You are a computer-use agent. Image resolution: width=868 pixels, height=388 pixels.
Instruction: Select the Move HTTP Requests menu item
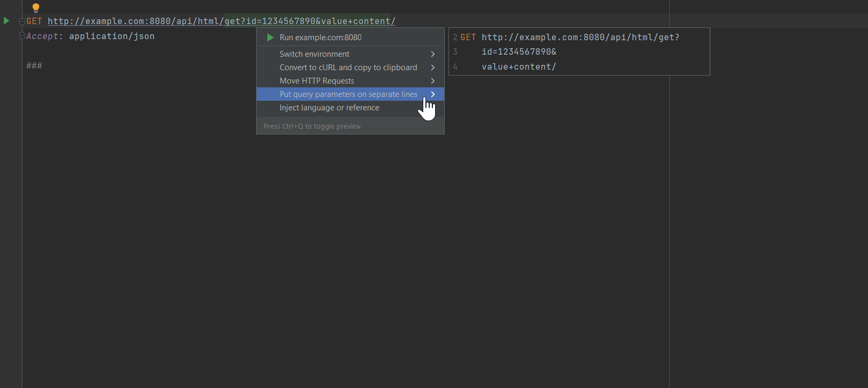click(x=317, y=80)
